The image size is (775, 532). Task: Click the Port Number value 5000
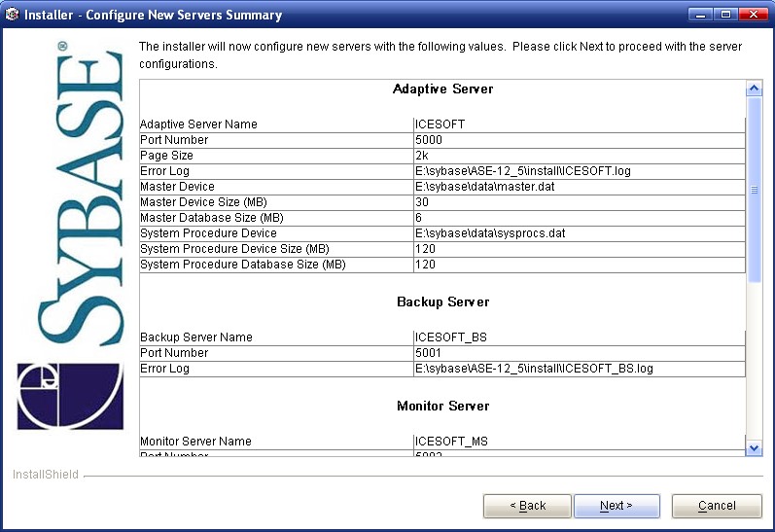[x=429, y=140]
